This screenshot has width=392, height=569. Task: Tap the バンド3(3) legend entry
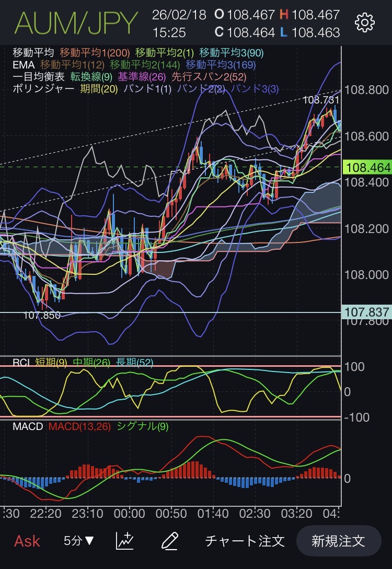[x=255, y=89]
